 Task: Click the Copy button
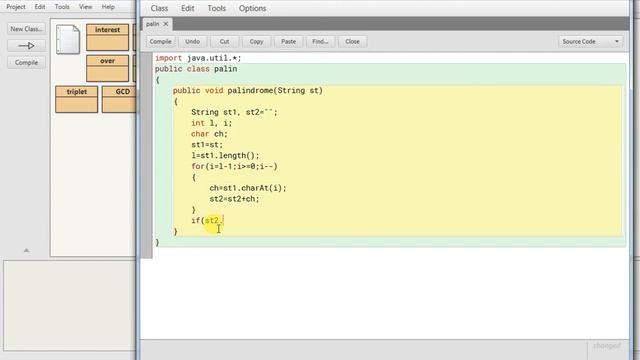pyautogui.click(x=256, y=42)
